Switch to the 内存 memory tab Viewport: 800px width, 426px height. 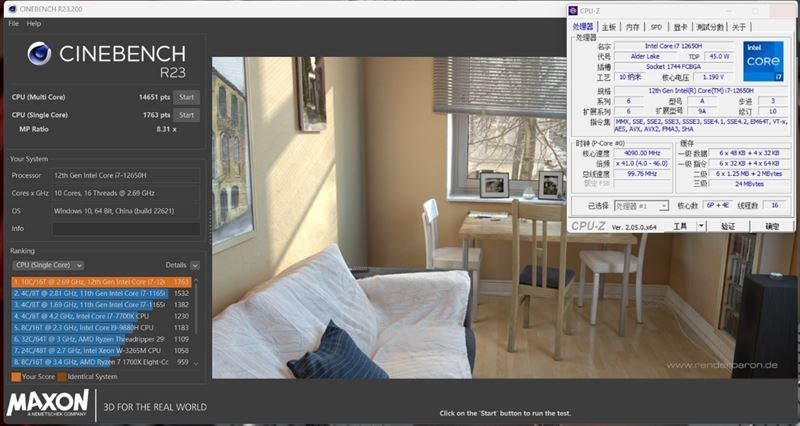tap(633, 27)
